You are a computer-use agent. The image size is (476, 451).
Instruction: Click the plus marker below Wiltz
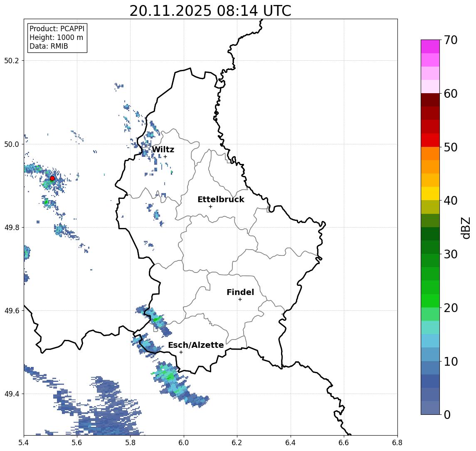pyautogui.click(x=165, y=156)
